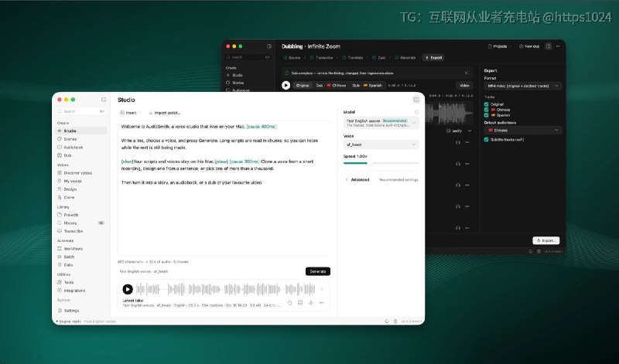Click the Studio window status bar bell icon

click(x=386, y=321)
